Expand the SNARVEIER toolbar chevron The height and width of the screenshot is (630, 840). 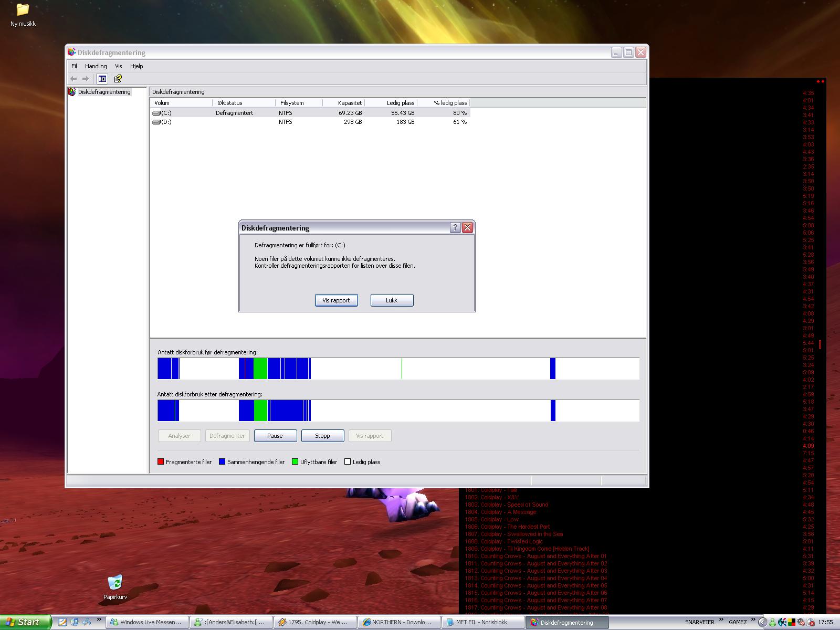tap(721, 620)
